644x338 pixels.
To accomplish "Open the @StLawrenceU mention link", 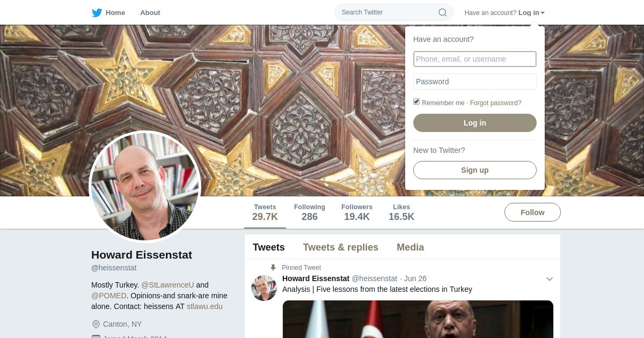I will [x=167, y=285].
